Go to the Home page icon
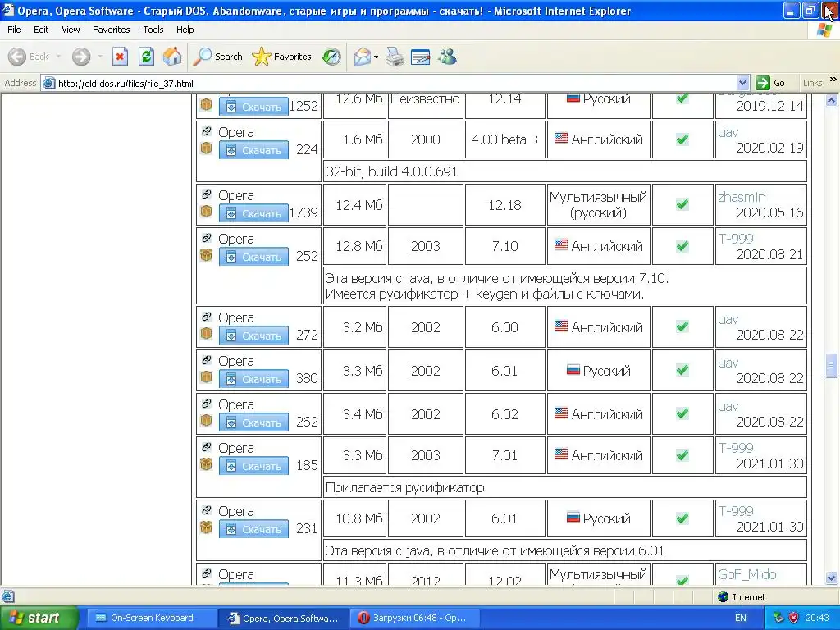The width and height of the screenshot is (840, 630). [x=172, y=57]
